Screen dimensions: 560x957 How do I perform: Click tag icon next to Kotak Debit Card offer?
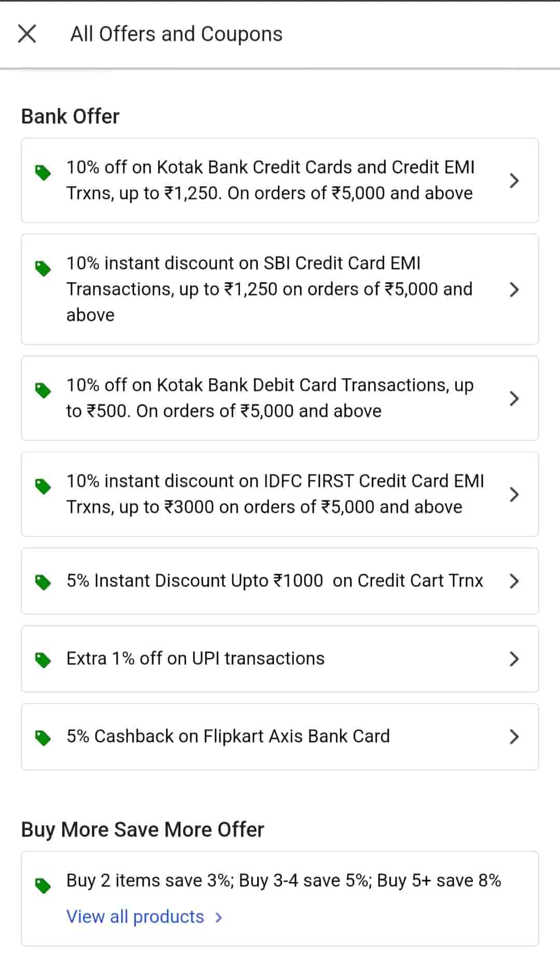pyautogui.click(x=43, y=391)
